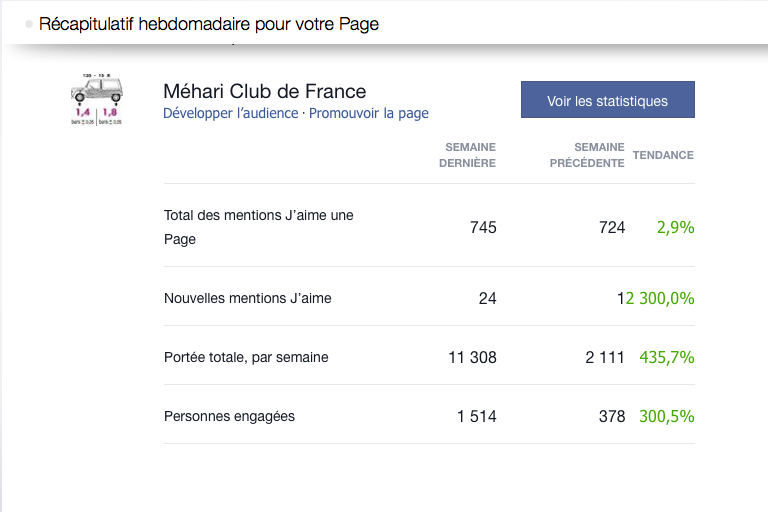
Task: Open the Développer l'audience link
Action: pos(231,113)
